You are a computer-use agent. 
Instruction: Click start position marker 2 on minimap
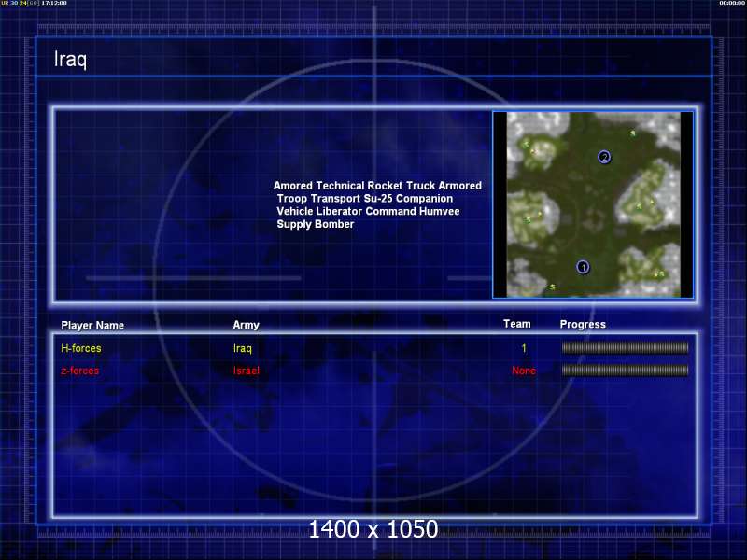pyautogui.click(x=604, y=157)
